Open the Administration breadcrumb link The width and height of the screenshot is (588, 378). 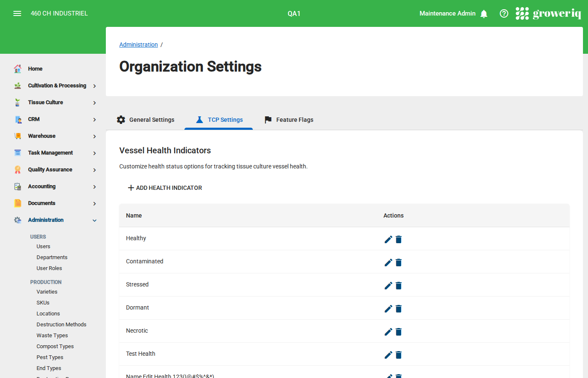click(139, 44)
